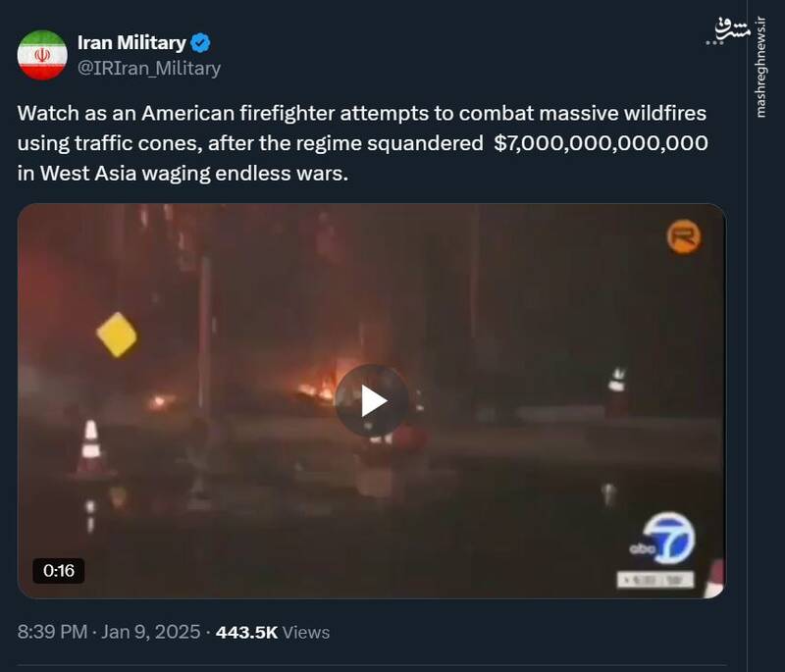Click the Iran flag profile avatar
785x672 pixels.
click(42, 55)
